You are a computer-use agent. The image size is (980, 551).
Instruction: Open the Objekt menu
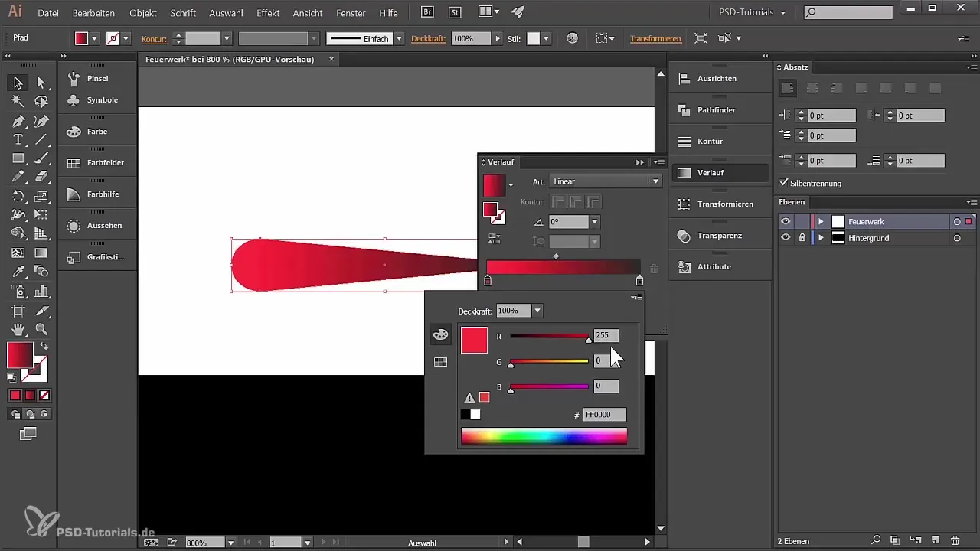(x=143, y=13)
